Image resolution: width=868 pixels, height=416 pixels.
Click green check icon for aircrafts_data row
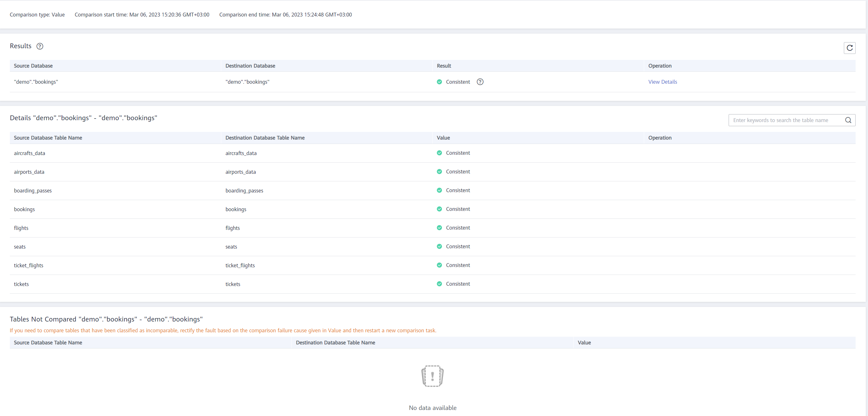pyautogui.click(x=439, y=153)
